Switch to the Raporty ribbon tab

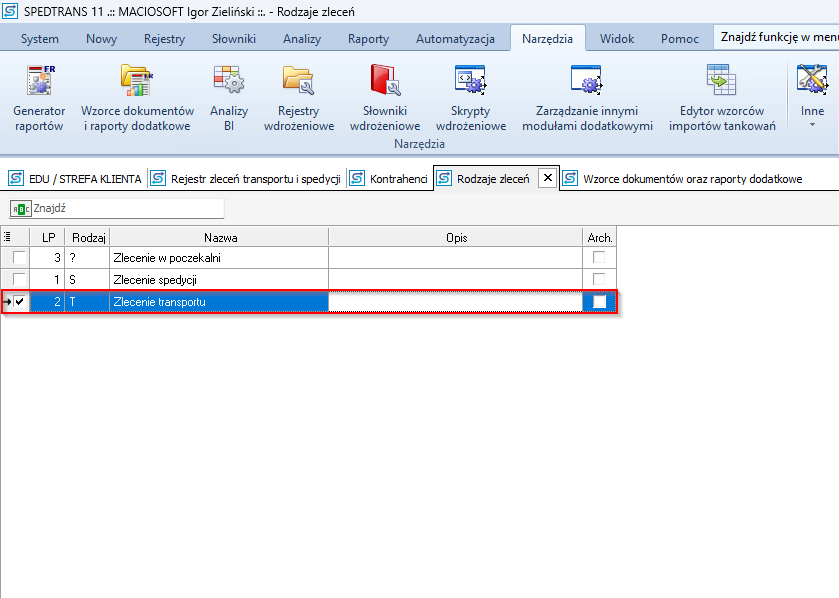pyautogui.click(x=368, y=39)
